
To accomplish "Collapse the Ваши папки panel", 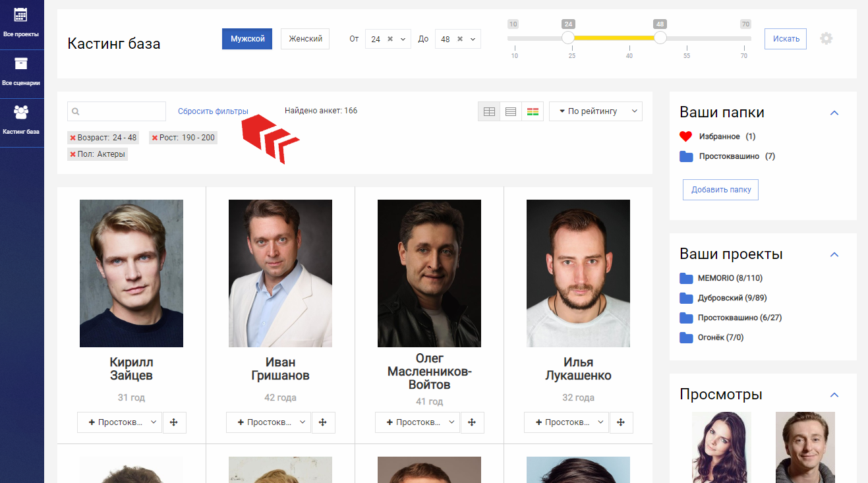I will click(x=834, y=113).
